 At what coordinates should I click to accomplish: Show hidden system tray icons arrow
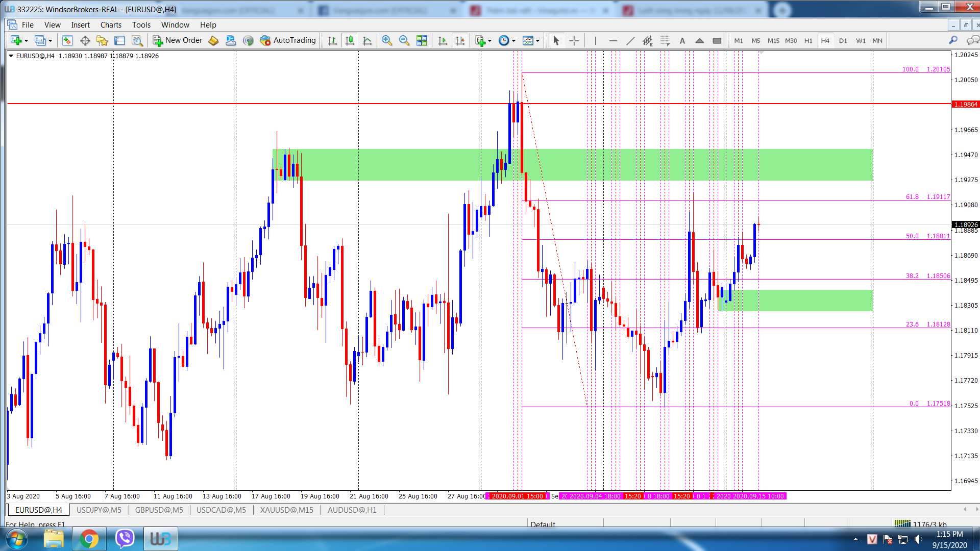855,539
